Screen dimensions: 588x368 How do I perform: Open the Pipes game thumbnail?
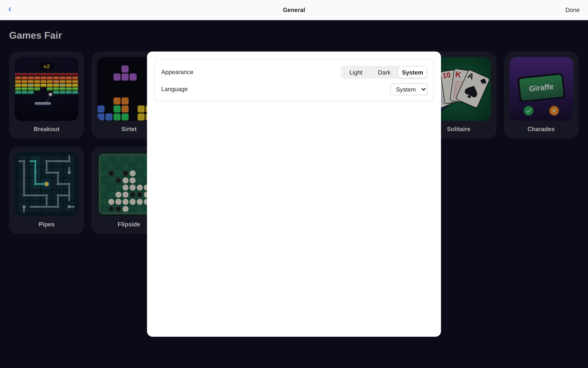pos(47,184)
